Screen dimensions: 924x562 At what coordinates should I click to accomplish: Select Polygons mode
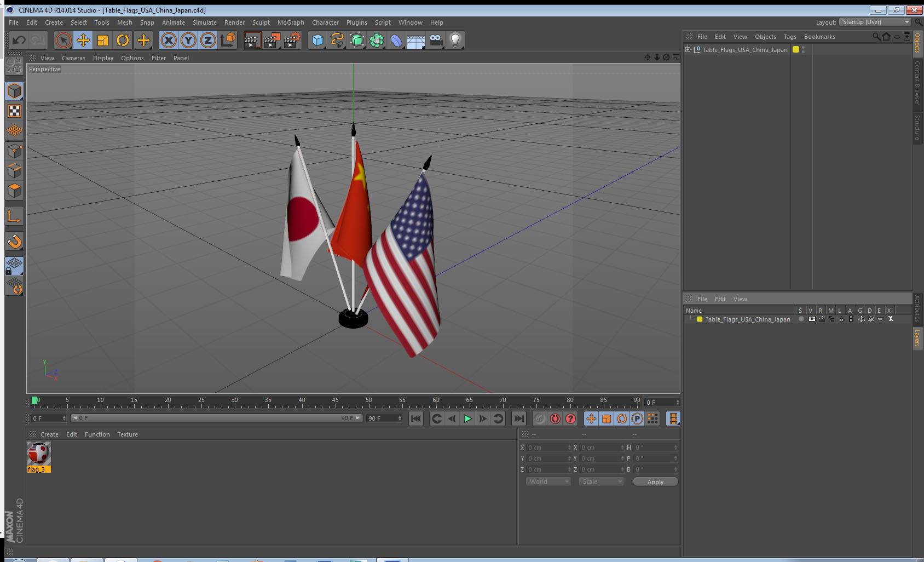[14, 191]
